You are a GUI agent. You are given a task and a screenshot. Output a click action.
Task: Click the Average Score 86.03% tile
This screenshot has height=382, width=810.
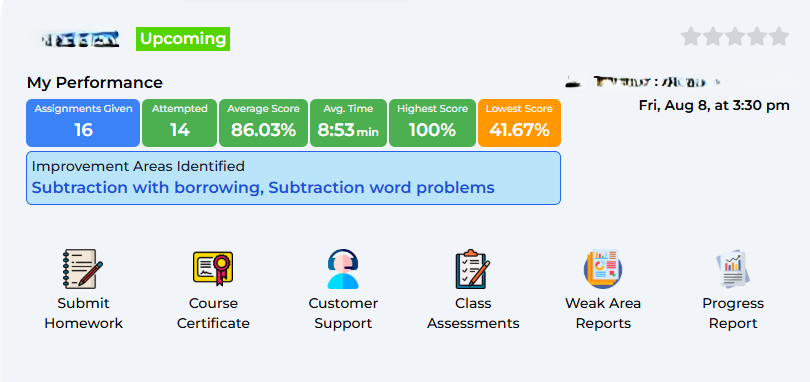(x=263, y=123)
